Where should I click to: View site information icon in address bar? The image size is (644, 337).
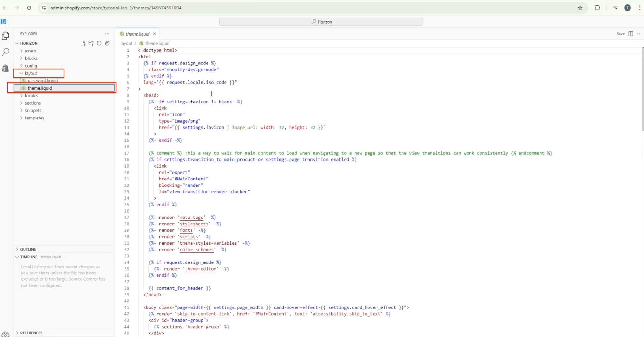point(44,8)
